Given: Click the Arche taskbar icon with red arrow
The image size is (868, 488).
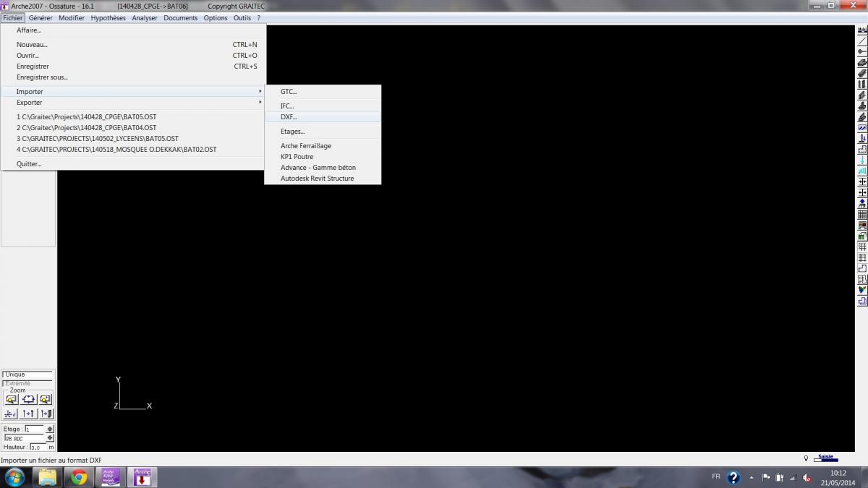Looking at the screenshot, I should tap(142, 477).
